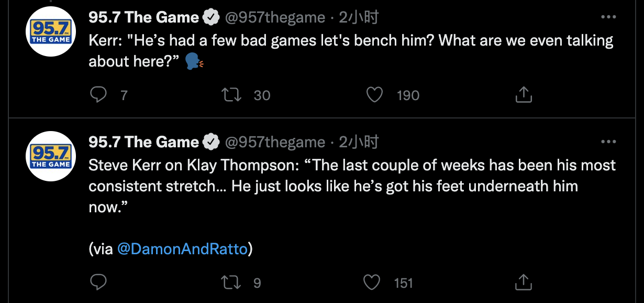Screen dimensions: 644x303
Task: Open first tweet's 2小时 timestamp
Action: pyautogui.click(x=359, y=17)
